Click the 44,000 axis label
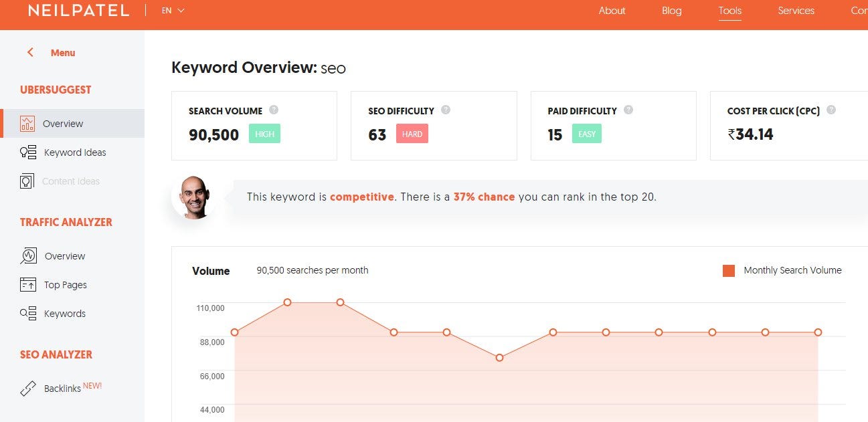This screenshot has height=422, width=868. [x=211, y=410]
